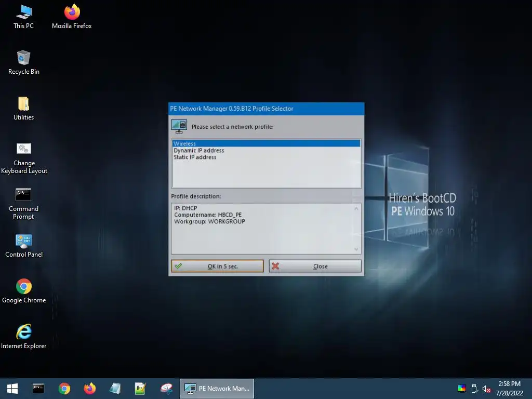Click the IP: DHCP description line
Image resolution: width=532 pixels, height=399 pixels.
point(185,208)
